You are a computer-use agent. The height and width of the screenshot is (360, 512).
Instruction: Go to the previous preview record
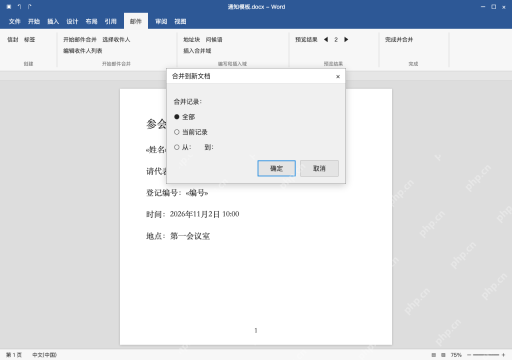[x=326, y=40]
